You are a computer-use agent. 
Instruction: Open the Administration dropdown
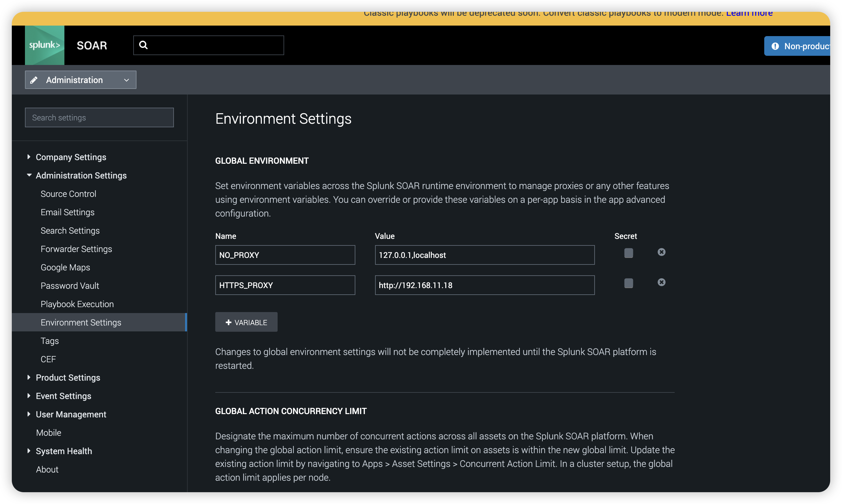click(x=126, y=79)
